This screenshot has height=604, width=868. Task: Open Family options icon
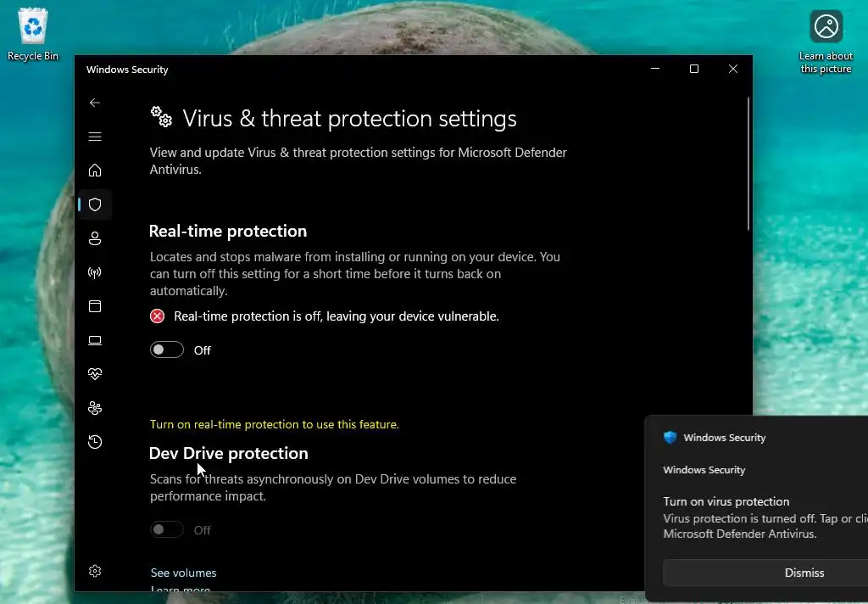pos(95,408)
